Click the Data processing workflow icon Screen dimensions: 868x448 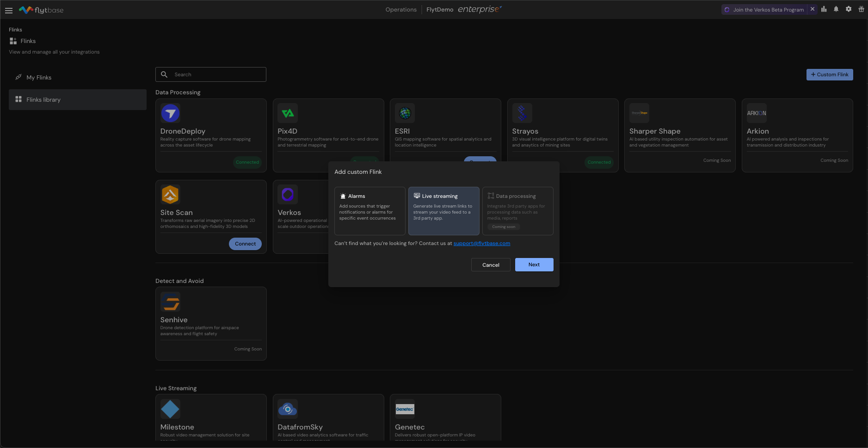click(491, 196)
